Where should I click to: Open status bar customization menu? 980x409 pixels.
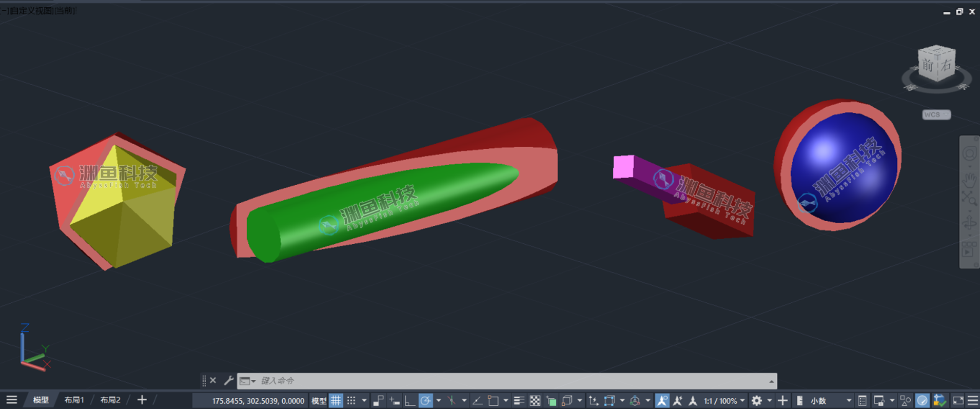pyautogui.click(x=973, y=400)
